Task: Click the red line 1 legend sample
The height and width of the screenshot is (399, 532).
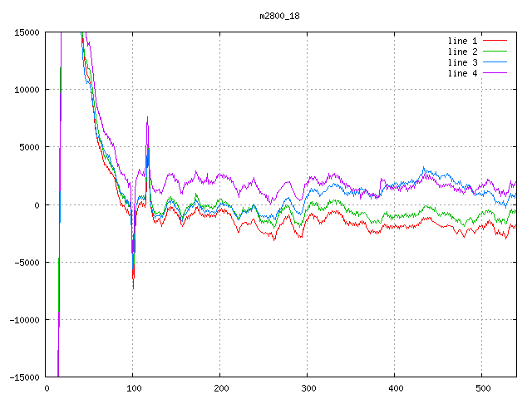Action: 495,41
